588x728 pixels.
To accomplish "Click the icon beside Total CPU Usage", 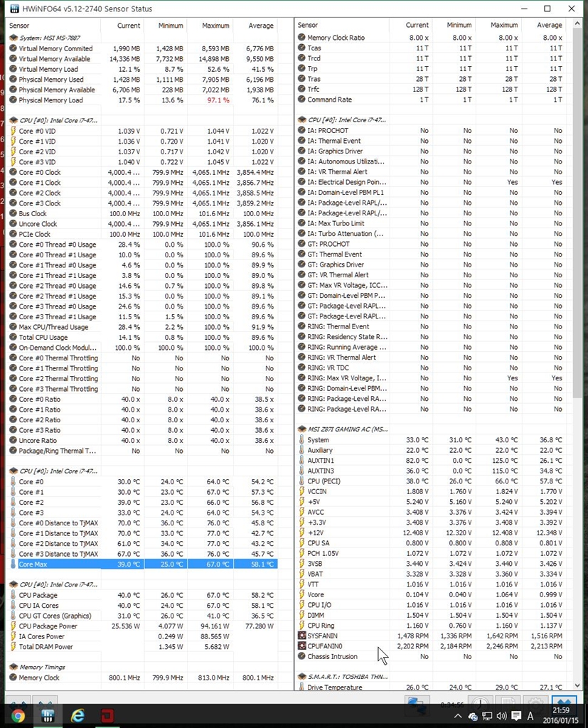I will point(14,337).
